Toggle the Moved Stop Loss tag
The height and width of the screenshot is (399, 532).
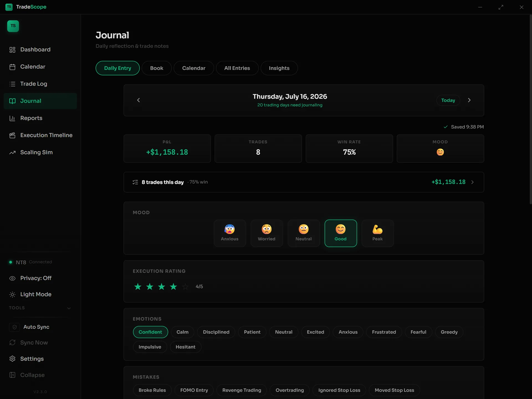coord(394,390)
